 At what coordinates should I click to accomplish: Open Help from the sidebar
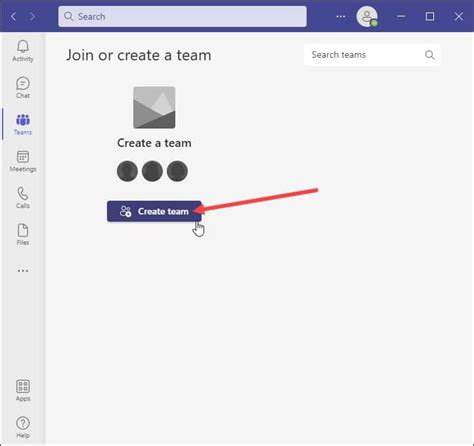[x=23, y=427]
